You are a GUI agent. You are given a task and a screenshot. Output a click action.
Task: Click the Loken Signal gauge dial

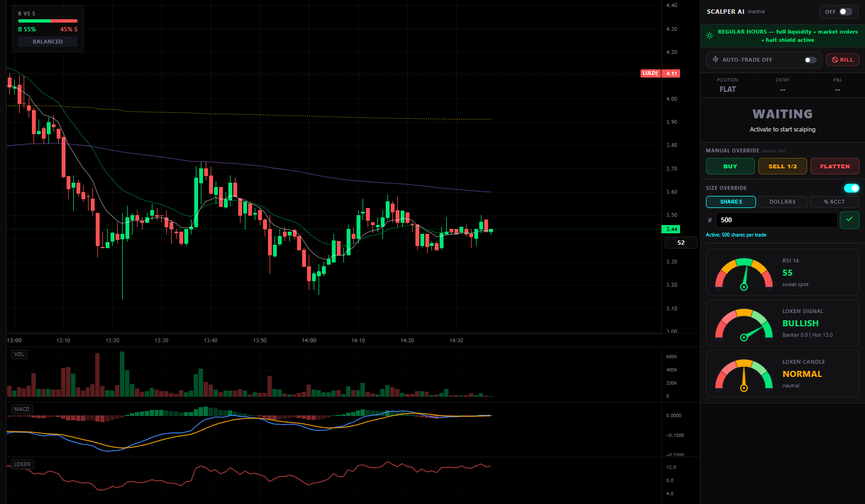(744, 325)
